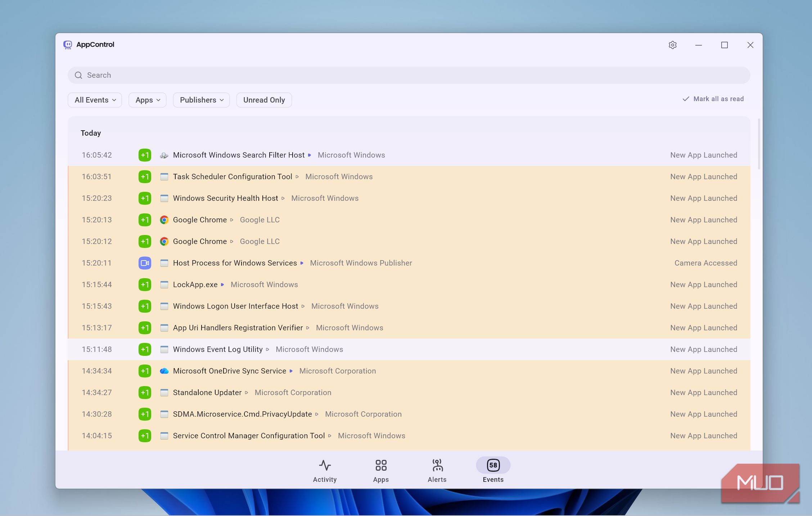Open the Apps filter dropdown
This screenshot has width=812, height=516.
pyautogui.click(x=148, y=100)
